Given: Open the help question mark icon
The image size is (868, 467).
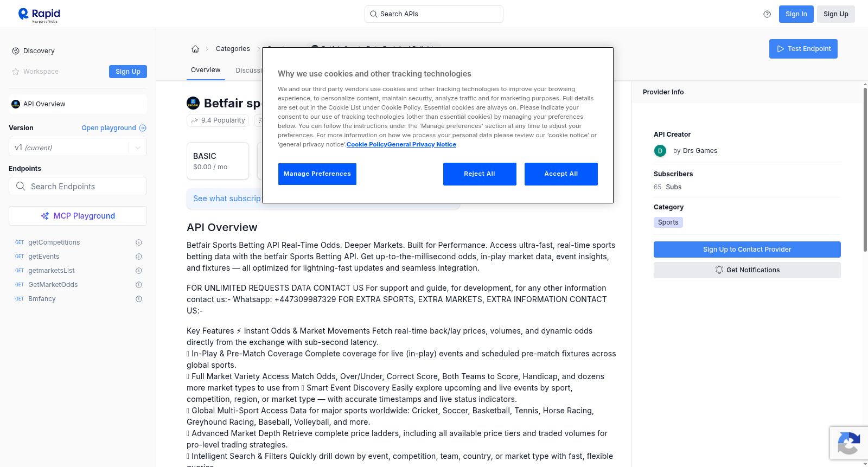Looking at the screenshot, I should point(767,14).
